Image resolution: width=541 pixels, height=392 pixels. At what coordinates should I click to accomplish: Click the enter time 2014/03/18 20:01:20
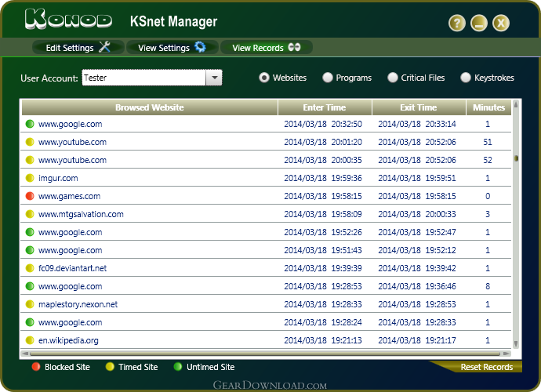coord(323,142)
